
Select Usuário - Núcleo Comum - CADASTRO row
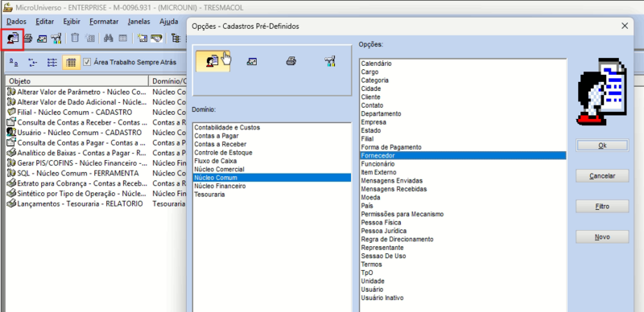click(x=96, y=133)
